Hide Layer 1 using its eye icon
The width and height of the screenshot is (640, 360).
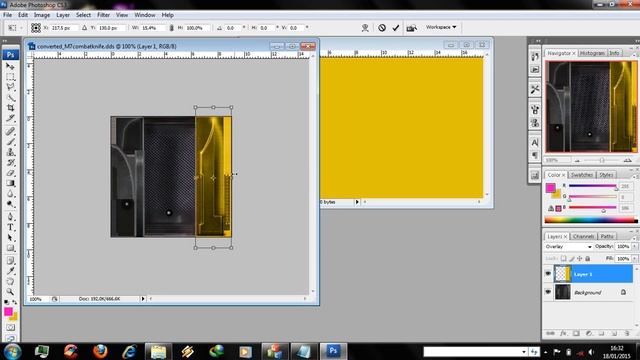pos(548,274)
